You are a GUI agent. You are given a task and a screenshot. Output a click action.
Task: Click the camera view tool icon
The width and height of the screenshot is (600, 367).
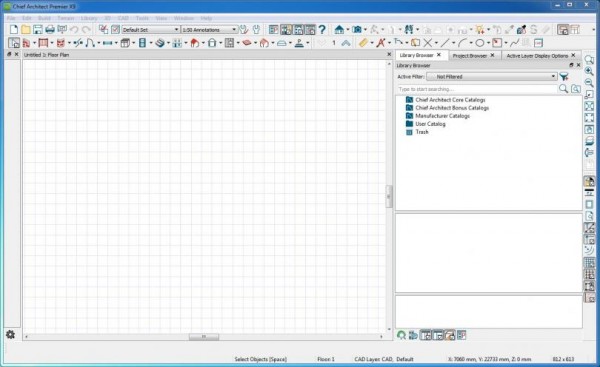click(357, 29)
